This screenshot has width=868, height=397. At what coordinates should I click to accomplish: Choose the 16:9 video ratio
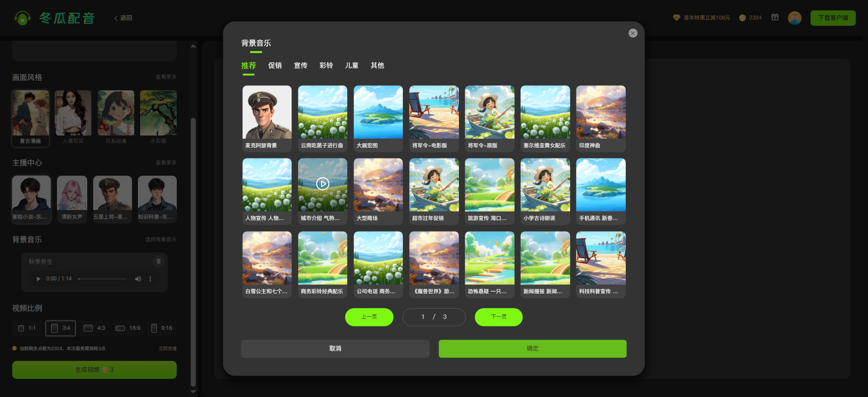point(128,328)
